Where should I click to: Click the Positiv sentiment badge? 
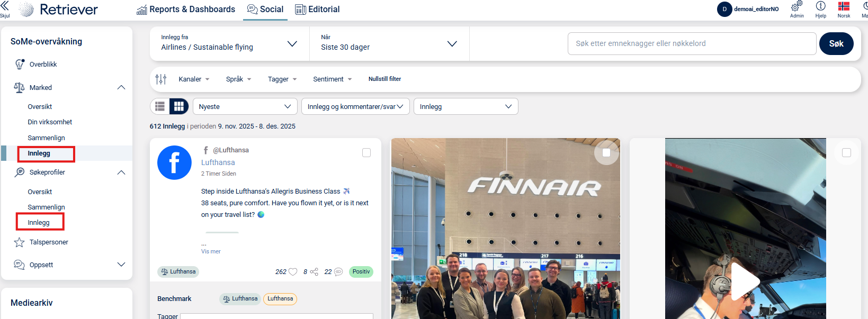point(361,272)
